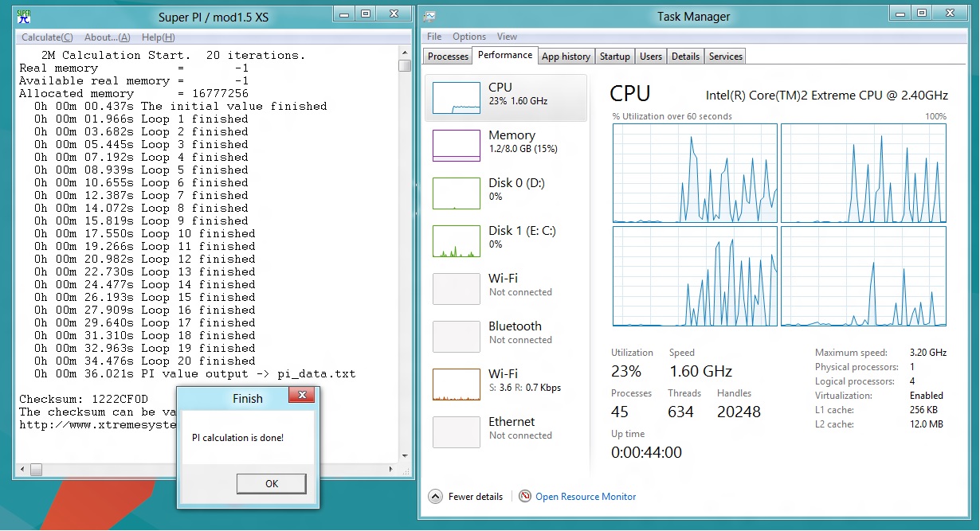Switch to the Details tab

point(685,57)
